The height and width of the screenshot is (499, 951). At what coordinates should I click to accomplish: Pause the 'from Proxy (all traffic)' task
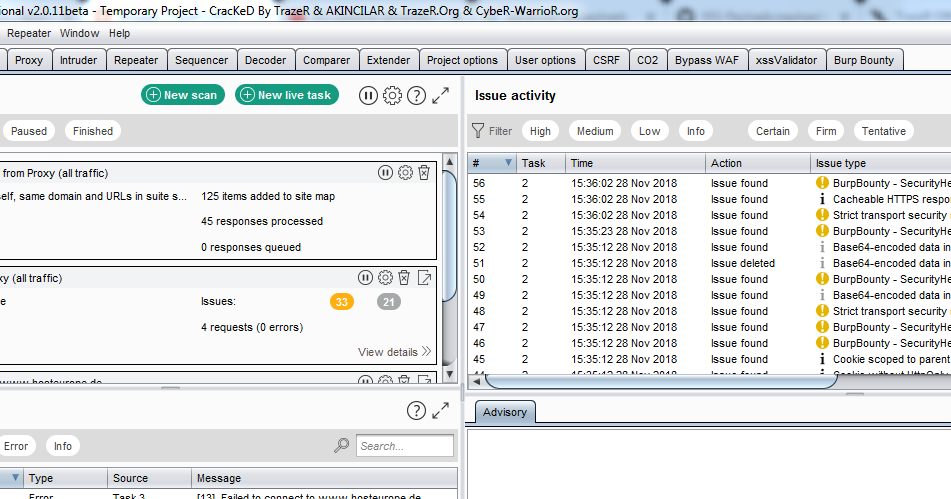click(x=385, y=173)
